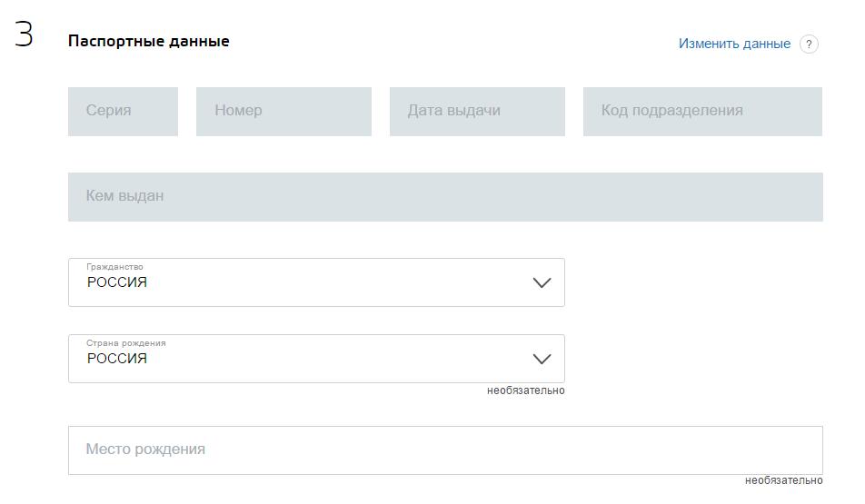Click the chevron arrow in the Гражданство box
The image size is (865, 504).
tap(542, 282)
